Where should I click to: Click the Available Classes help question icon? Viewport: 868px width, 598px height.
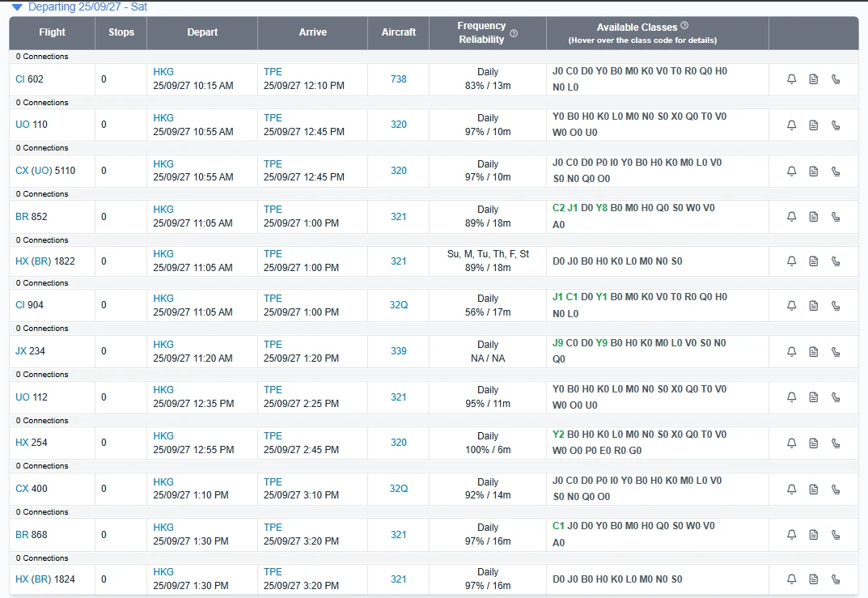[x=684, y=25]
